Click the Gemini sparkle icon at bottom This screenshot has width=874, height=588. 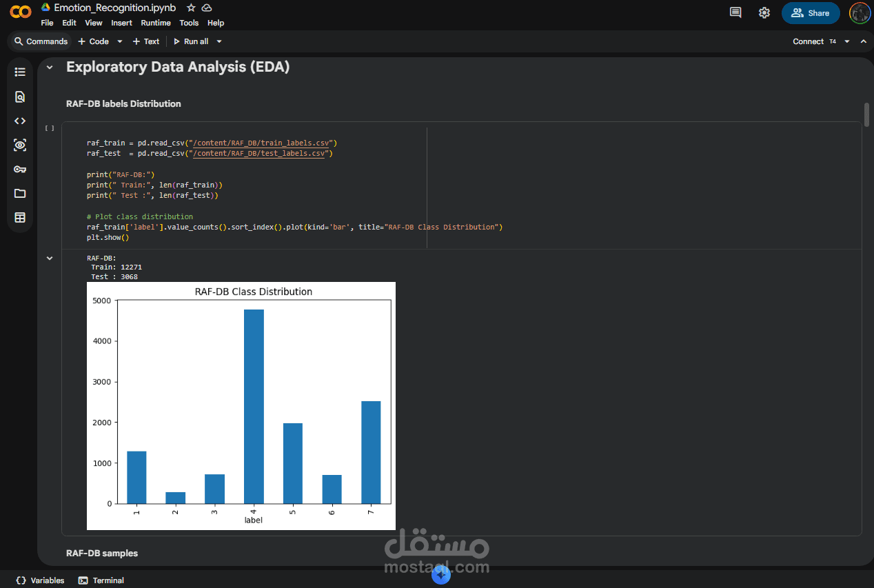pyautogui.click(x=441, y=575)
